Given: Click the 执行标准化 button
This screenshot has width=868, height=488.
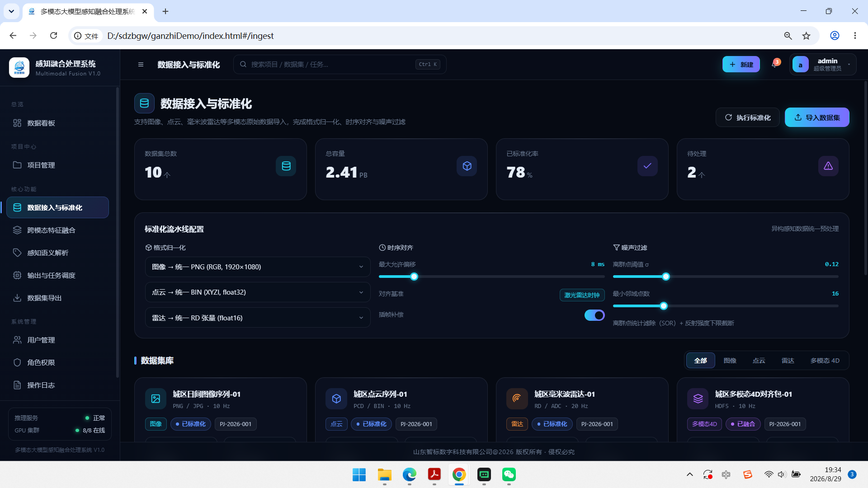Looking at the screenshot, I should pyautogui.click(x=748, y=117).
